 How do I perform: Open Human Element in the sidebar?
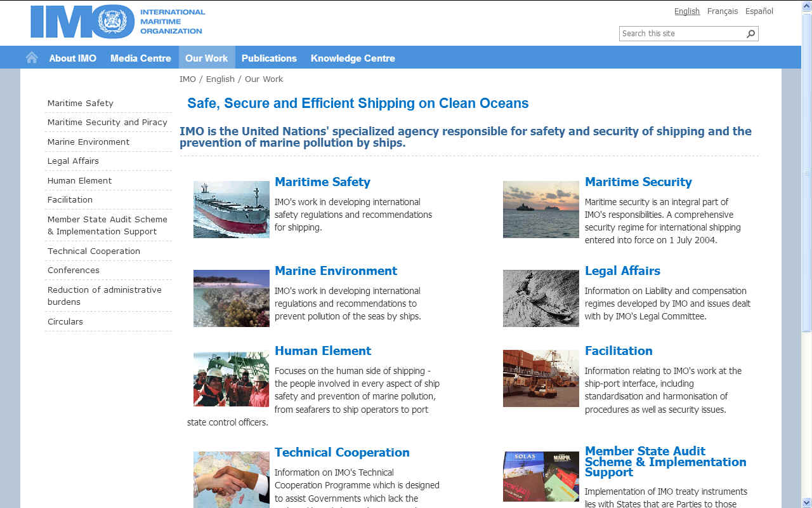[79, 181]
